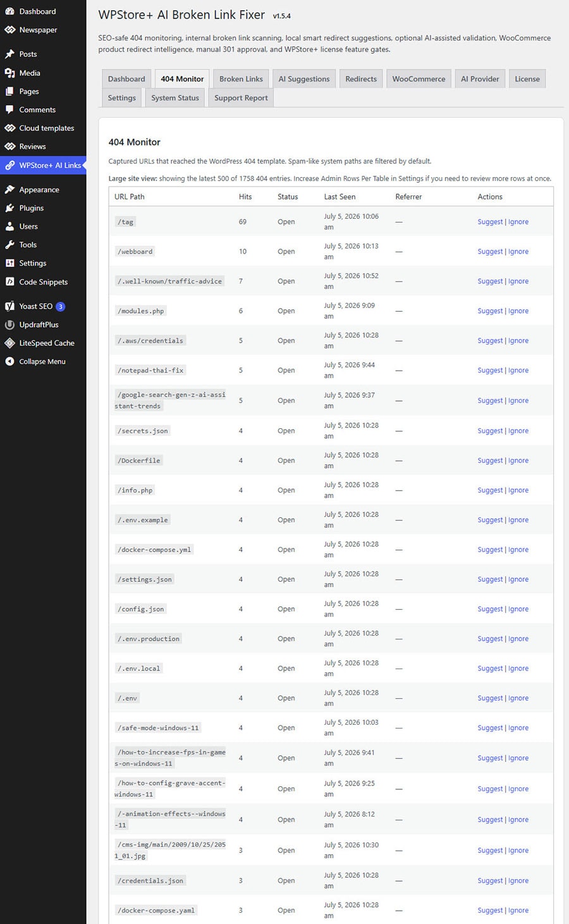Click Ignore for the /tag row

(518, 222)
